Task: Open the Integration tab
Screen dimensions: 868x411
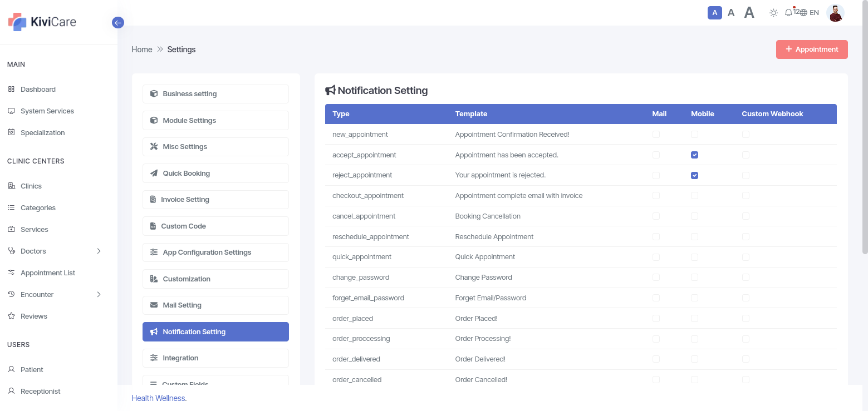Action: pyautogui.click(x=215, y=358)
